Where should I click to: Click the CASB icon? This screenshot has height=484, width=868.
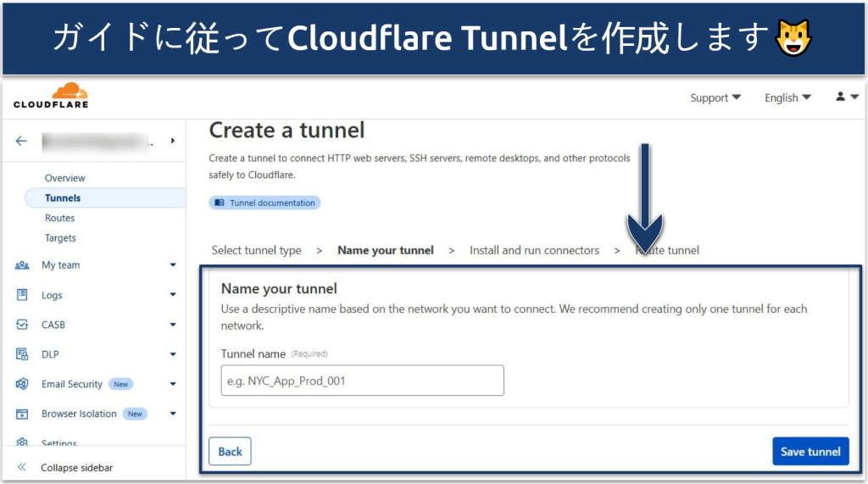(x=22, y=325)
